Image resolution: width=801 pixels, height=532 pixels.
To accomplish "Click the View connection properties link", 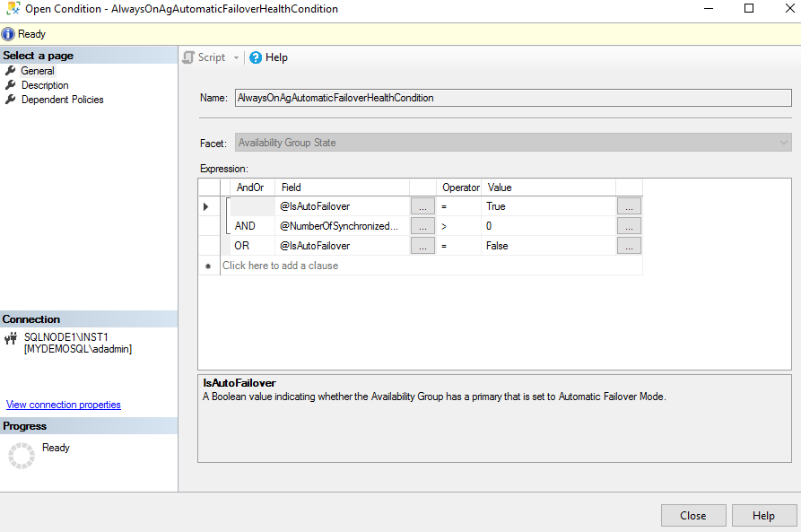I will [x=63, y=405].
